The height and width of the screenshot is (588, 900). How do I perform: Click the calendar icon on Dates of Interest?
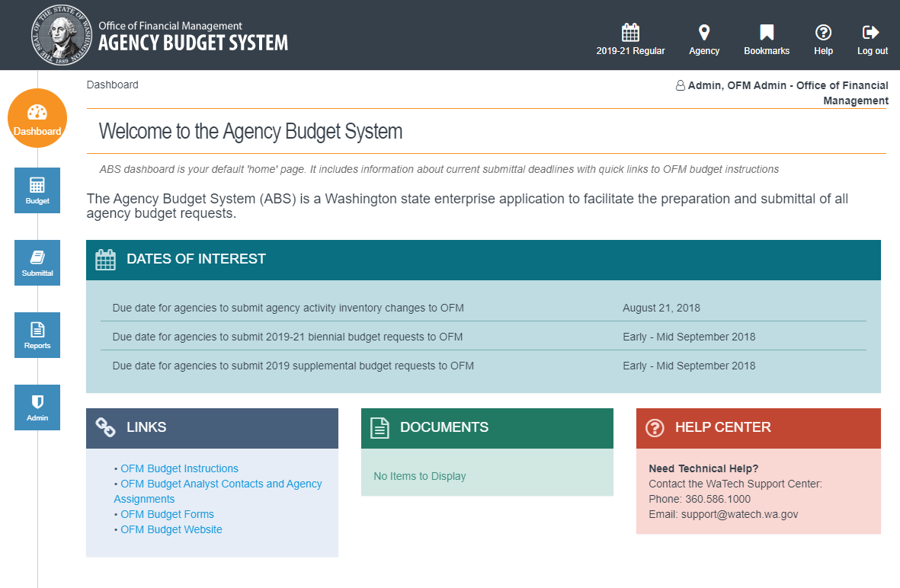coord(106,259)
